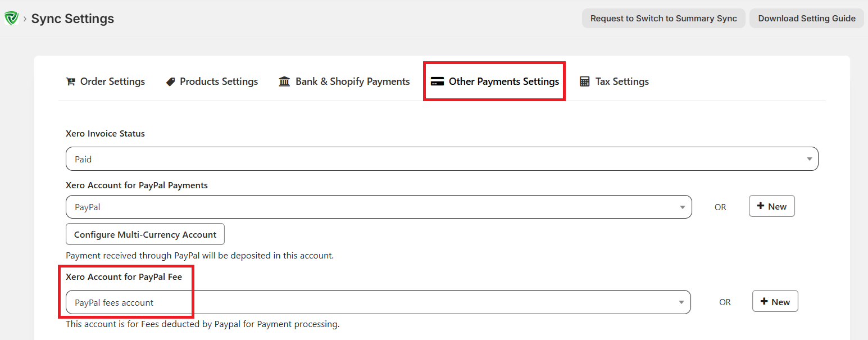The width and height of the screenshot is (868, 340).
Task: Click the bank icon on Bank & Shopify Payments tab
Action: 284,81
